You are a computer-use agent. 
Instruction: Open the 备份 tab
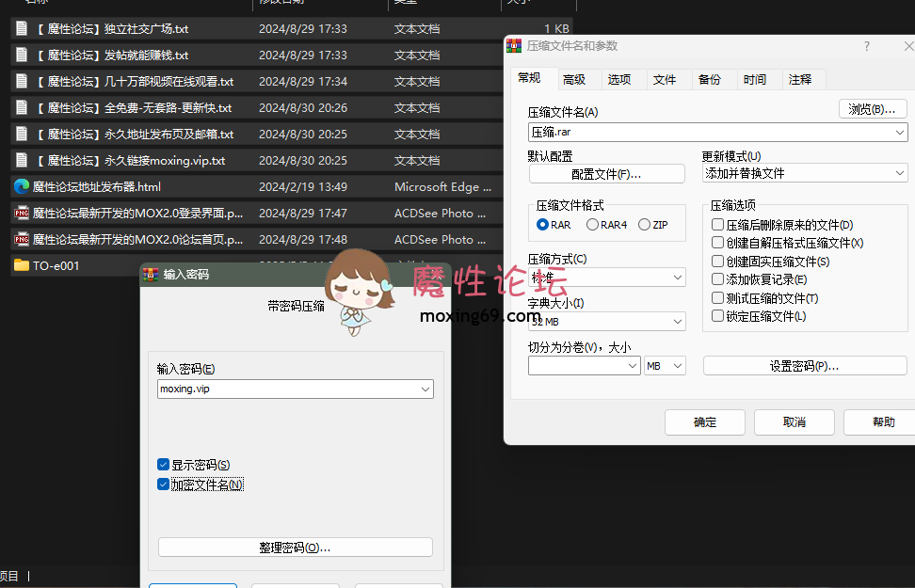[710, 79]
